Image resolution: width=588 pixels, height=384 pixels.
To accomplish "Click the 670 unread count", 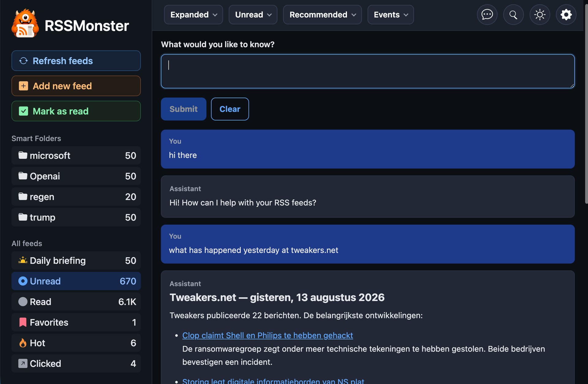I will click(x=128, y=281).
